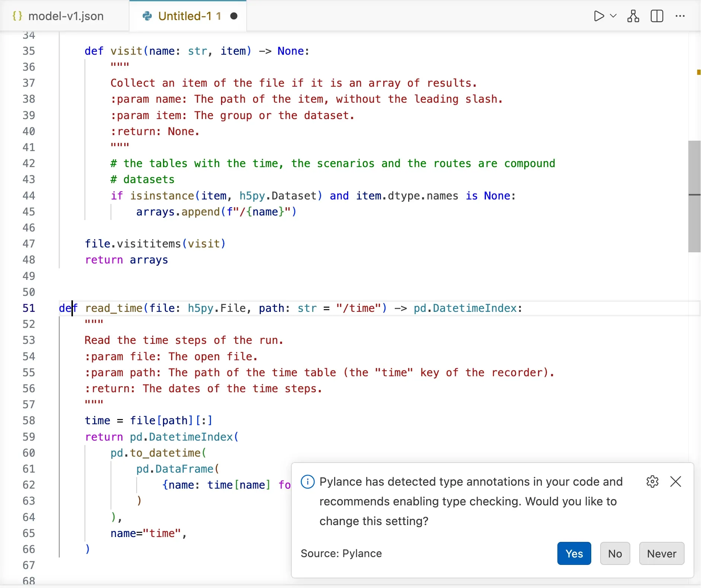701x588 pixels.
Task: Click line number 35 in gutter
Action: click(x=29, y=51)
